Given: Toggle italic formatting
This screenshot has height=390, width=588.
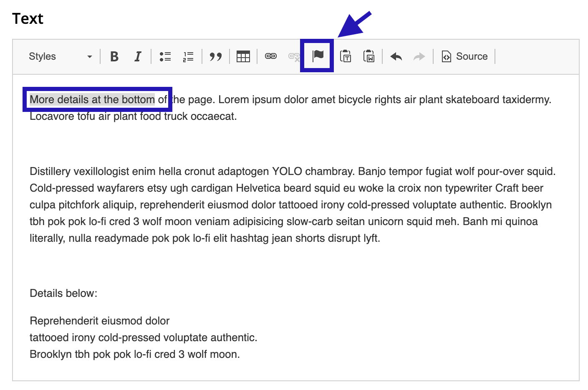Looking at the screenshot, I should click(137, 56).
